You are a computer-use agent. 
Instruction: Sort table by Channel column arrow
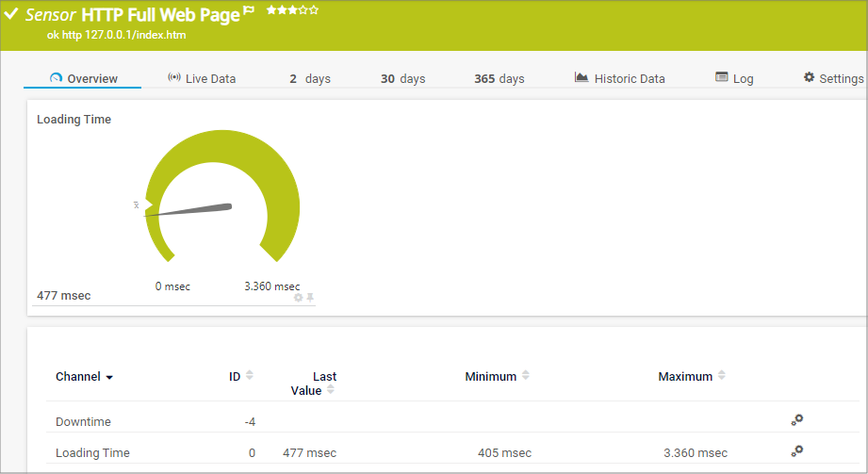[x=109, y=378]
